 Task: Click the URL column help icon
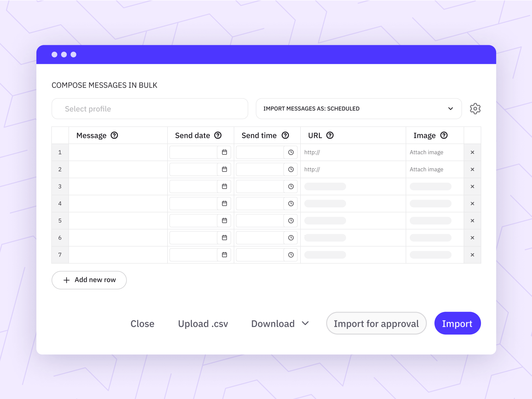pos(331,135)
